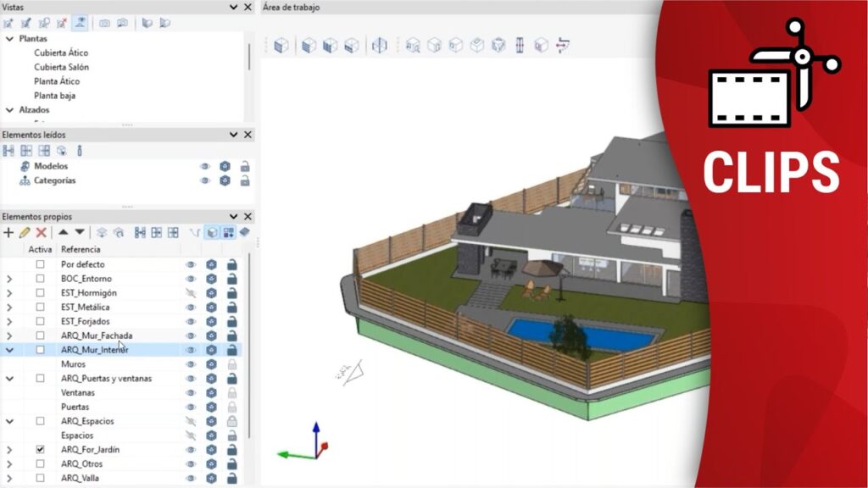Click the Vistas panel vertical scrollbar
Screen dimensions: 868x488
coord(248,57)
